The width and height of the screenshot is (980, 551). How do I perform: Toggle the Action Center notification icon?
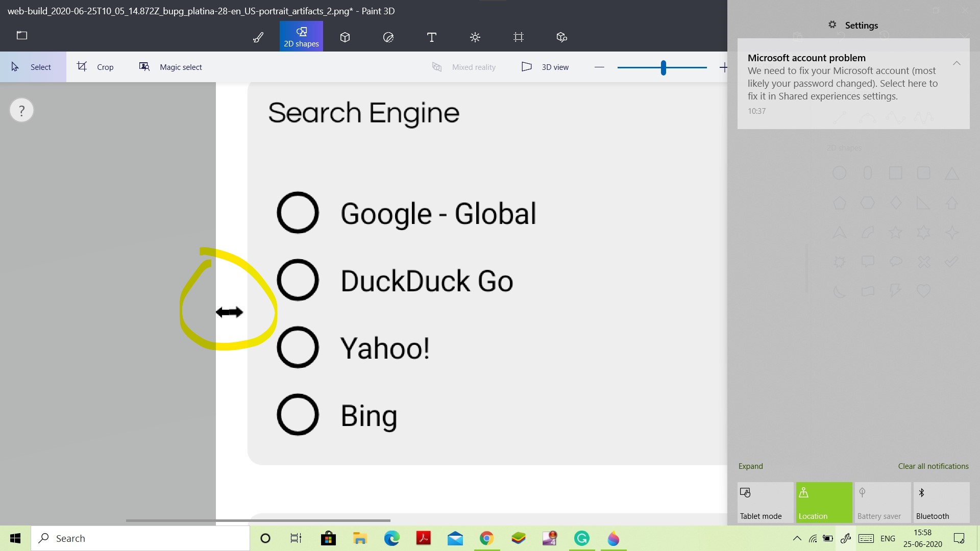[x=959, y=538]
